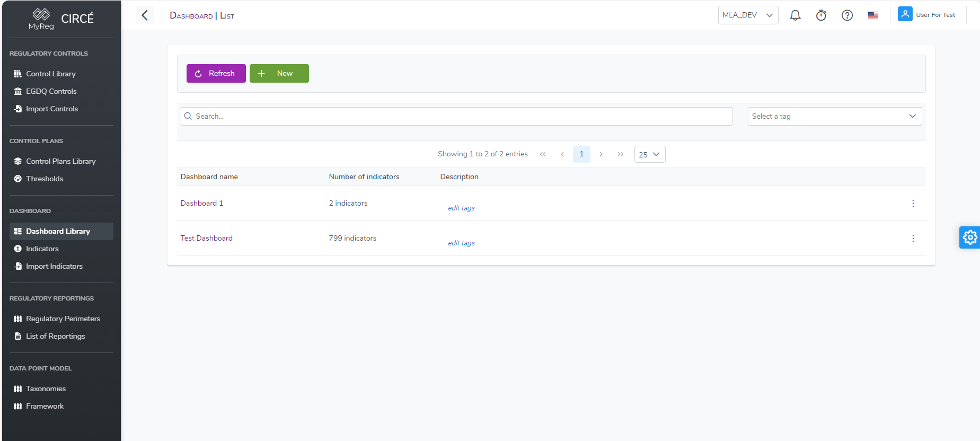Click the Indicators circle icon

click(18, 249)
